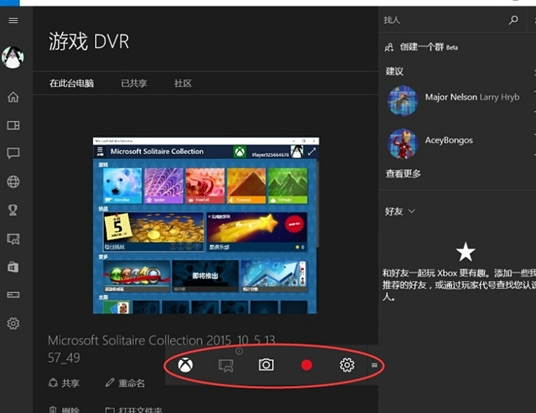Select the Major Nelson Larry Hryb name

[x=472, y=97]
